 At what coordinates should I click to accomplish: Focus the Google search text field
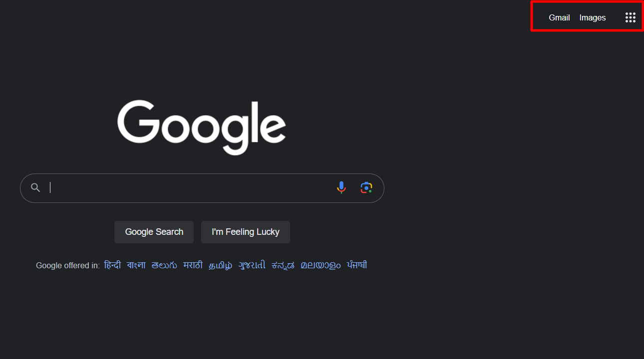point(190,188)
